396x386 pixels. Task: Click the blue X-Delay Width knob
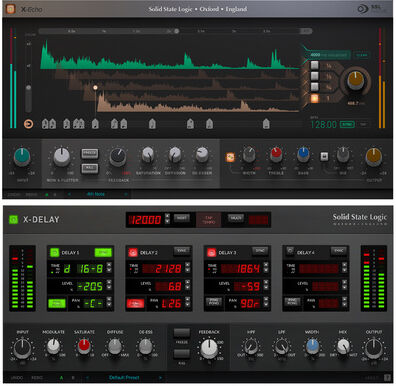[312, 347]
